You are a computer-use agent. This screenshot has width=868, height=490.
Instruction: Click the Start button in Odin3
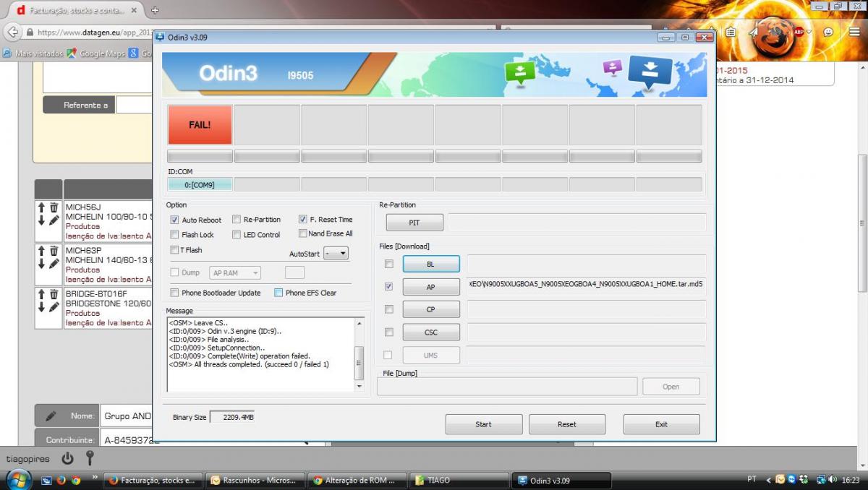point(483,424)
